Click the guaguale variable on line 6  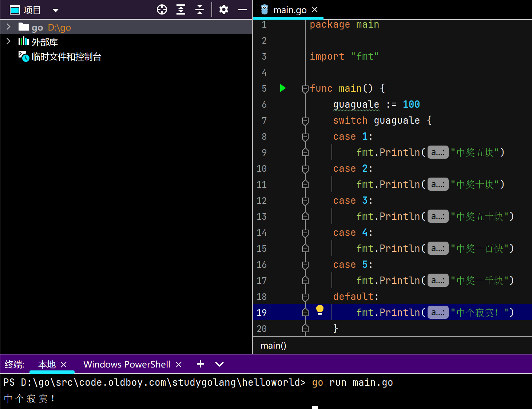(356, 104)
